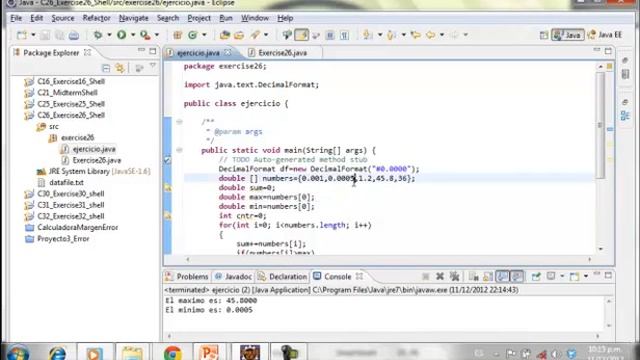Switch to the Exercise26.java editor tab
The width and height of the screenshot is (640, 360).
point(278,53)
